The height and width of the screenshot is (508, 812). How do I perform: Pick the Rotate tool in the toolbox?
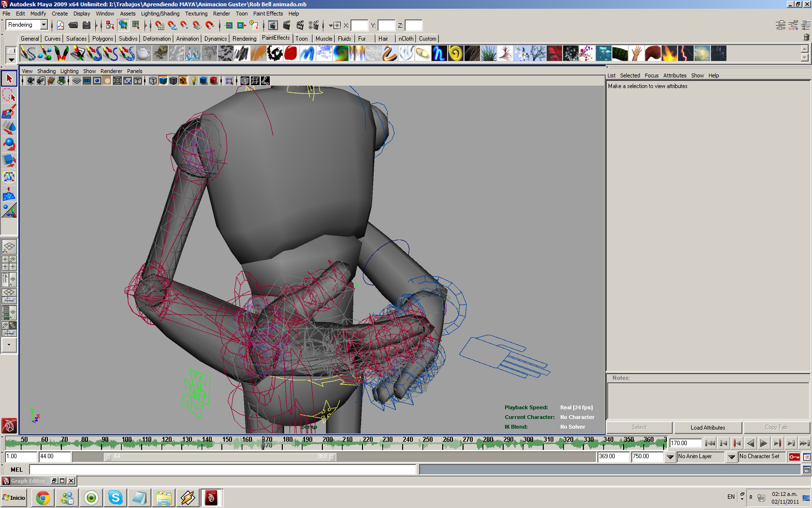[x=9, y=144]
